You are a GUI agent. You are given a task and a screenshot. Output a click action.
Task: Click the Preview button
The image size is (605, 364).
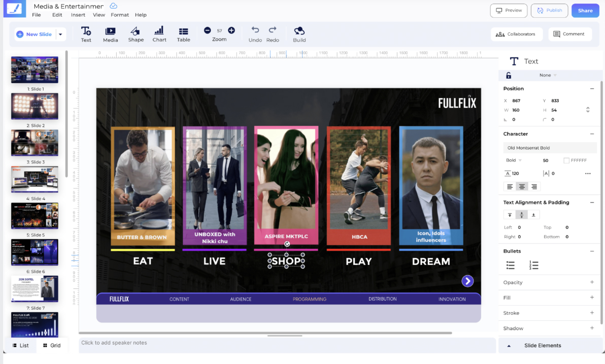(x=509, y=11)
